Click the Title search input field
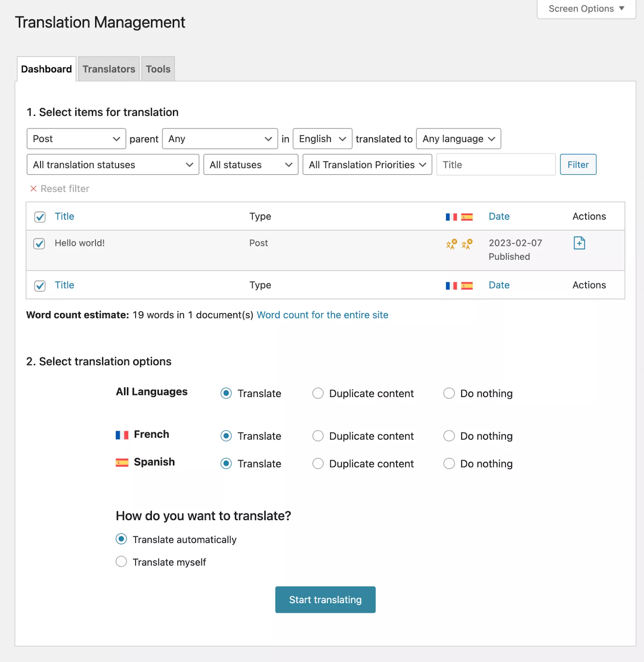This screenshot has height=662, width=644. coord(496,165)
